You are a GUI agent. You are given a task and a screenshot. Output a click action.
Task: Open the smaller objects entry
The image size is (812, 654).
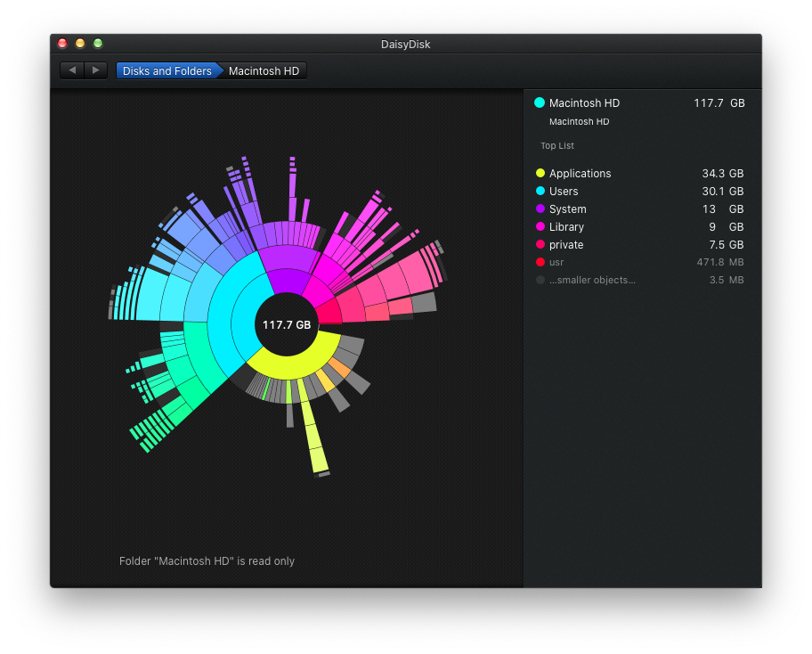point(592,280)
